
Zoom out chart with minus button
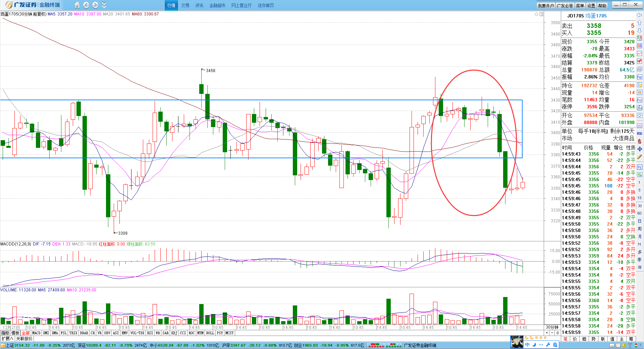(x=552, y=333)
